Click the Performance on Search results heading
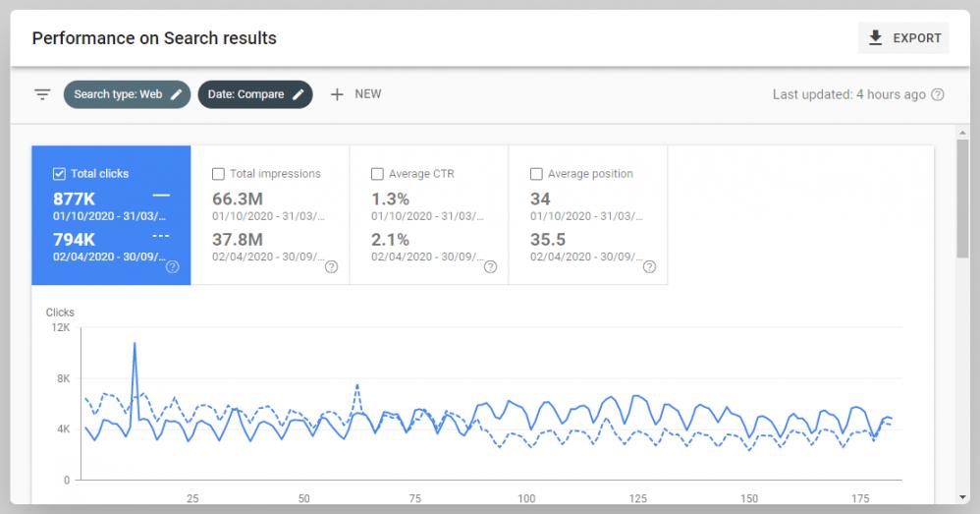 (x=154, y=38)
